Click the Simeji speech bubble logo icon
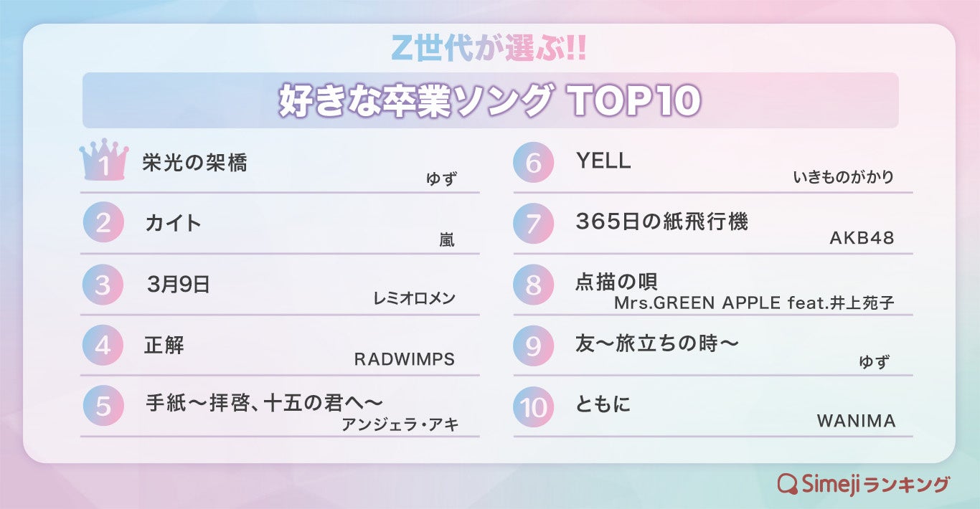Screen dimensions: 980x509 (x=787, y=484)
